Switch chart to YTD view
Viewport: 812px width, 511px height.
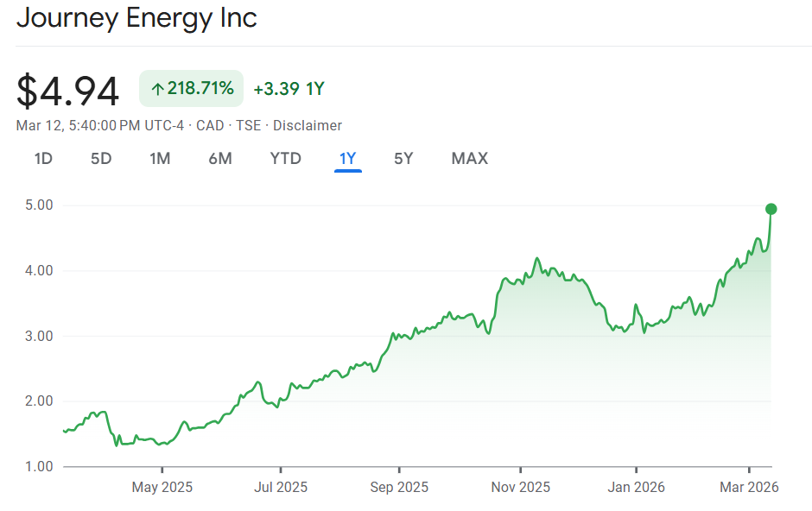click(285, 159)
